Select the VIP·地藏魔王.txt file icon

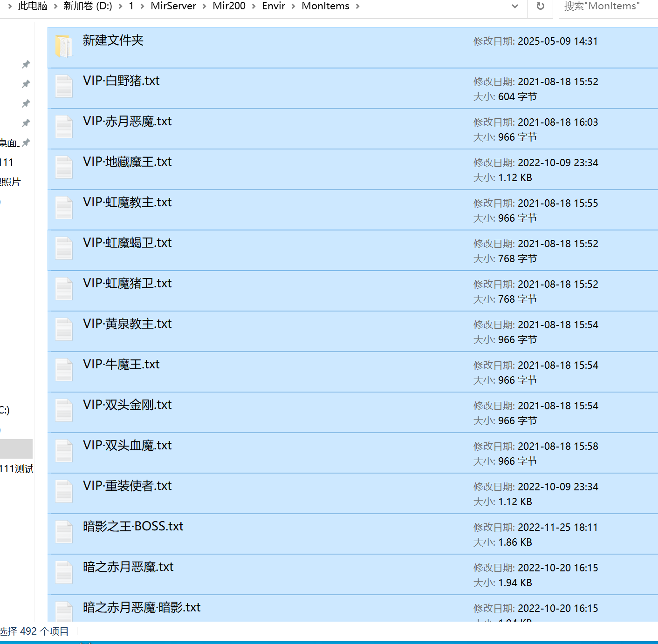pos(64,167)
